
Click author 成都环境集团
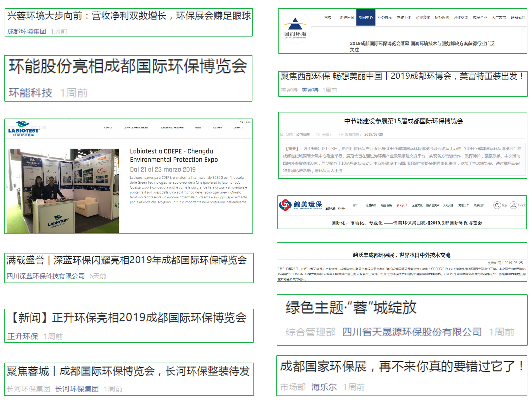click(27, 31)
